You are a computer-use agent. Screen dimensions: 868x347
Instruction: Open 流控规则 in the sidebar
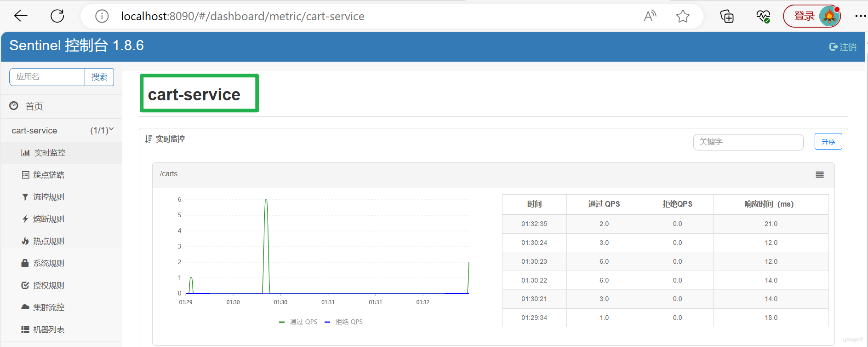[61, 197]
